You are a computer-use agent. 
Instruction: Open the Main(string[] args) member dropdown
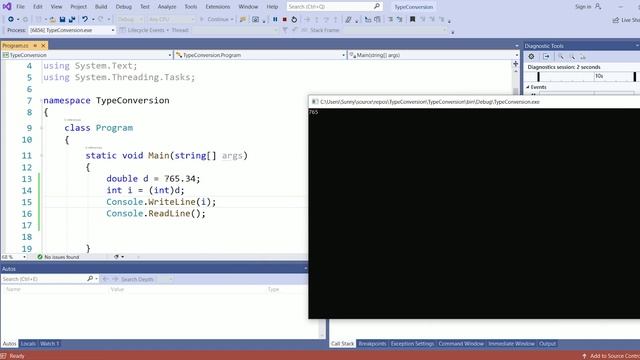pos(433,55)
